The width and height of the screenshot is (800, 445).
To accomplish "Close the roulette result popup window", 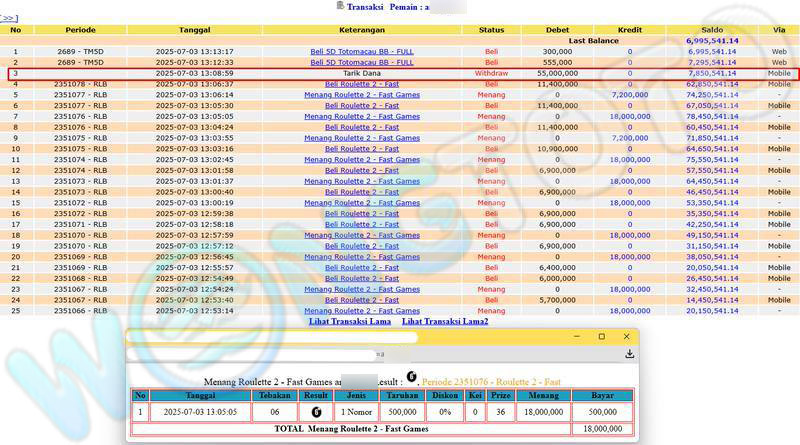I will point(627,337).
